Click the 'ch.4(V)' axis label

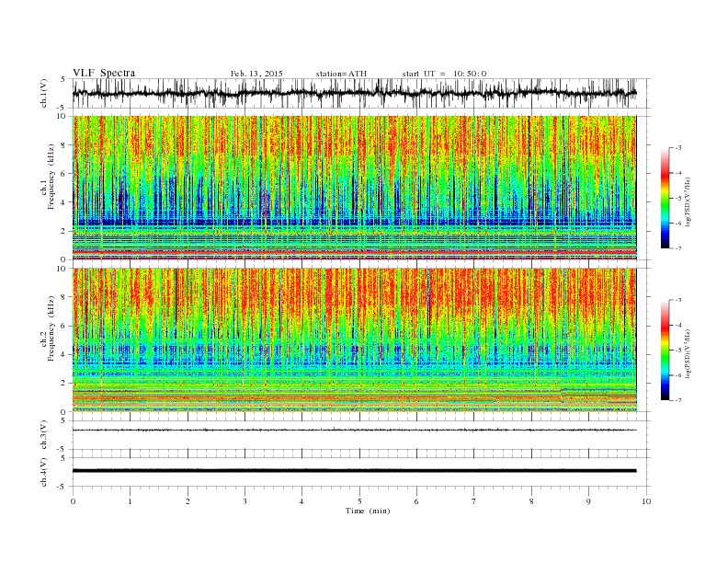(x=44, y=472)
